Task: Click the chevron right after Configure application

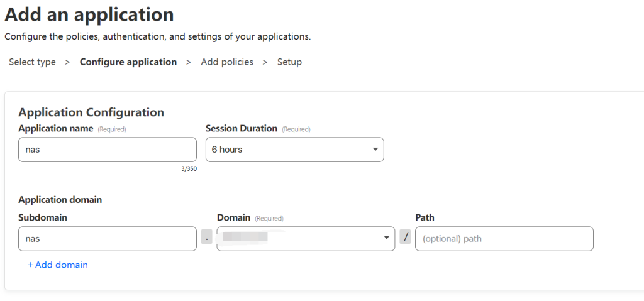Action: 189,62
